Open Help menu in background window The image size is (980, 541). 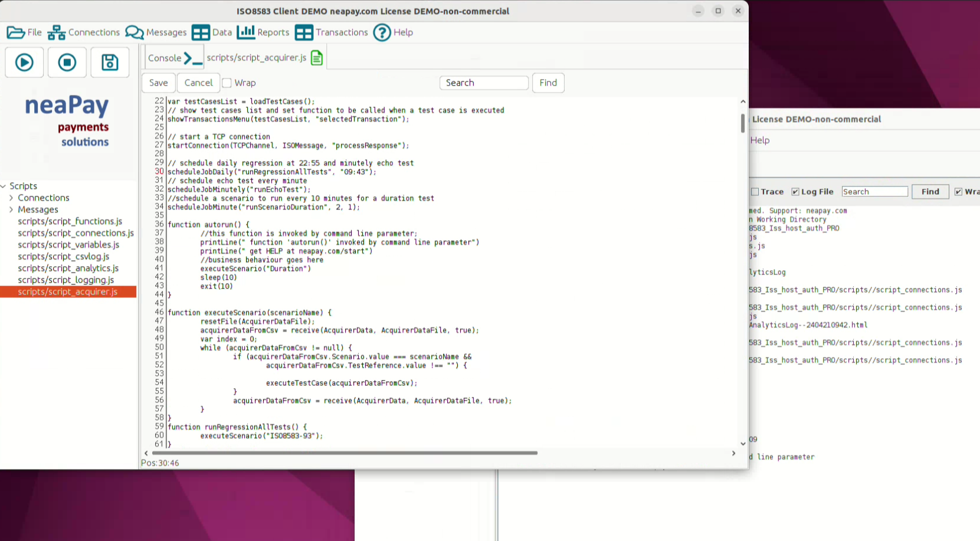click(760, 140)
